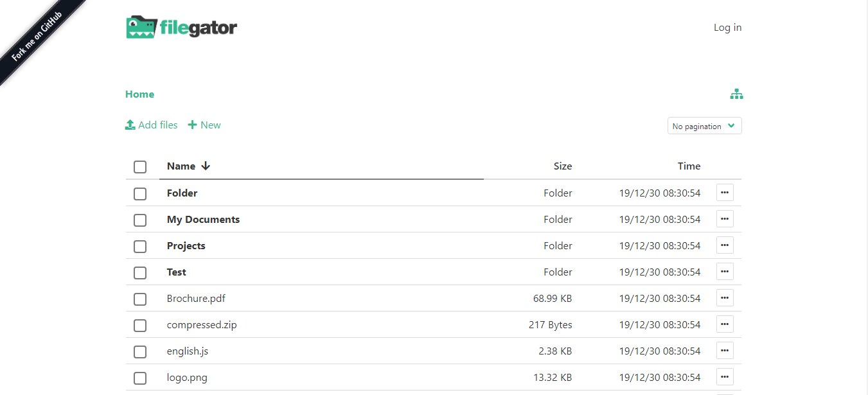Open three-dot menu for Test folder
Screen dimensions: 868x395
pos(725,272)
